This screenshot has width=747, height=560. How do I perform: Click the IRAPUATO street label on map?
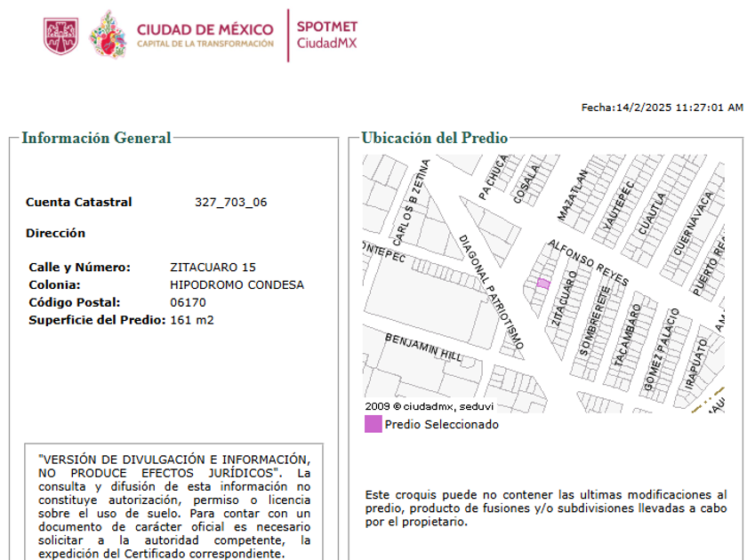point(696,364)
